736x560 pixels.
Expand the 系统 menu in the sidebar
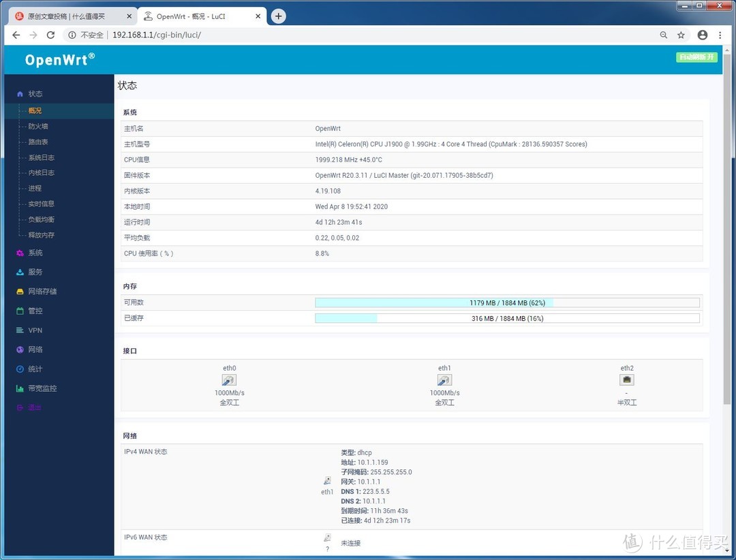[x=35, y=253]
